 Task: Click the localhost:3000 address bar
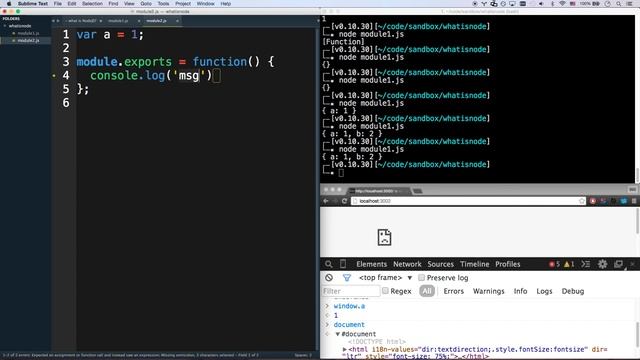click(x=468, y=201)
